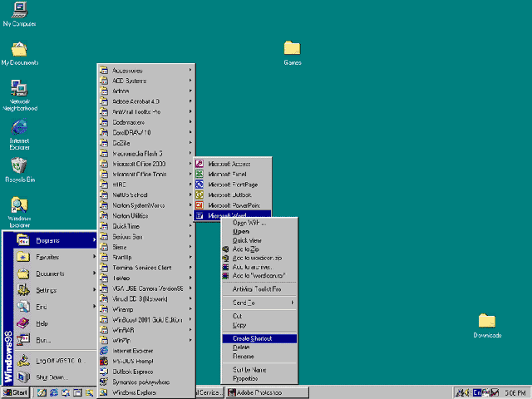Choose AntiViral Toolkit Pro context entry
The image size is (532, 399).
[x=259, y=289]
